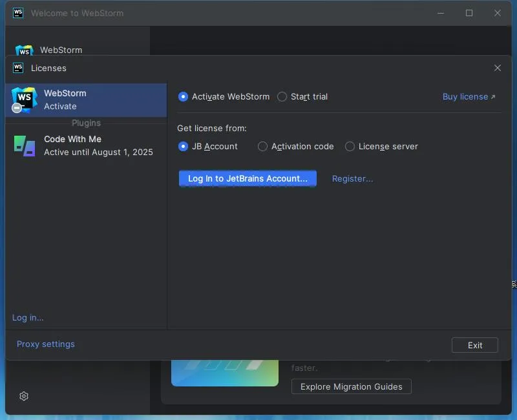The image size is (517, 420).
Task: Click the WebStorm logo in Welcome sidebar
Action: (25, 50)
